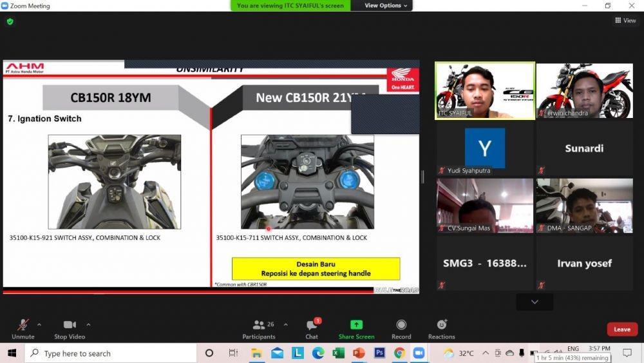The image size is (644, 363).
Task: Select ITC SYAIFUL video tile
Action: [485, 90]
